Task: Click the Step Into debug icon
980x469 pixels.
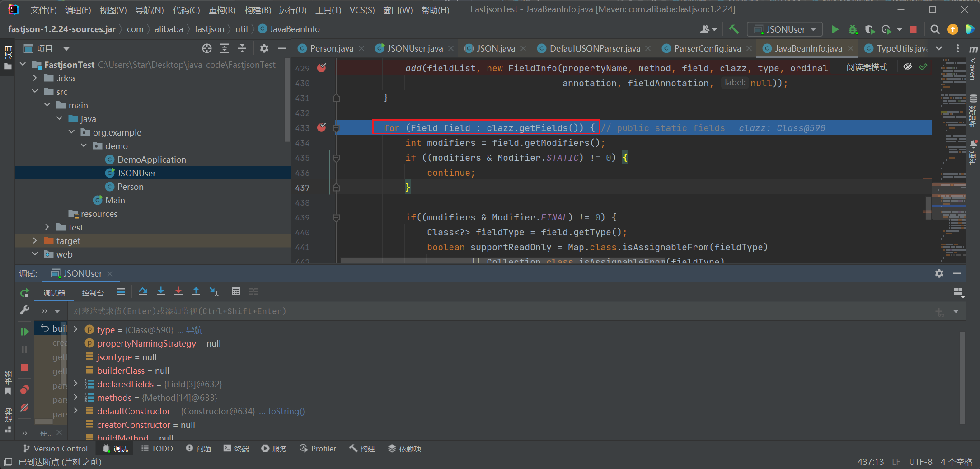Action: point(161,292)
